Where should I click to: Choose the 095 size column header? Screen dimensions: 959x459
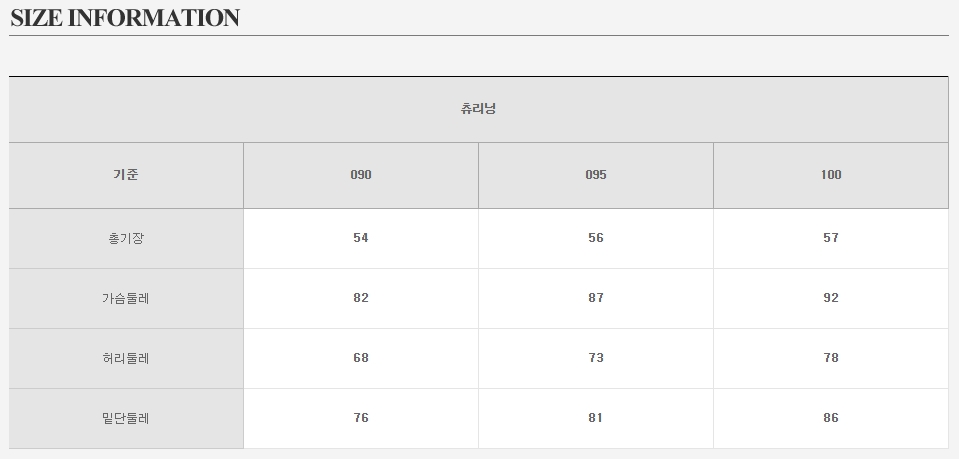[x=596, y=175]
